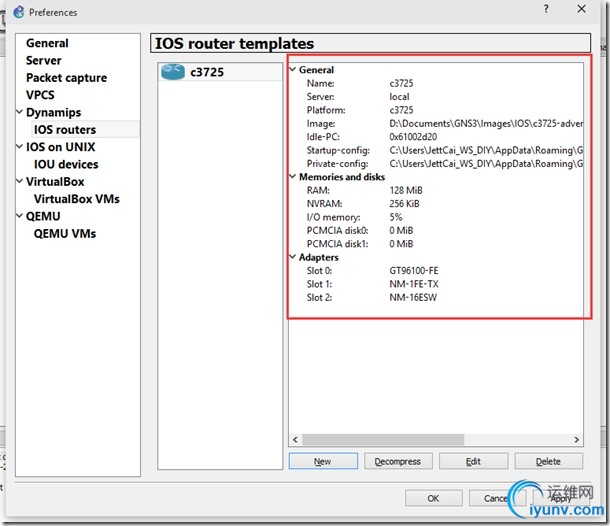Select the c3725 template name text
This screenshot has height=526, width=610.
coord(207,72)
